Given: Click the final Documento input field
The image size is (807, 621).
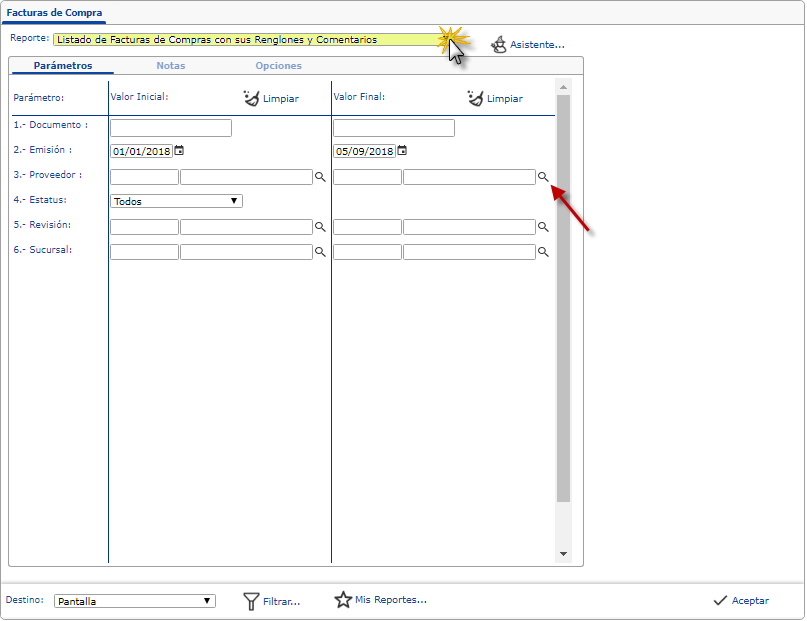Looking at the screenshot, I should click(x=394, y=128).
